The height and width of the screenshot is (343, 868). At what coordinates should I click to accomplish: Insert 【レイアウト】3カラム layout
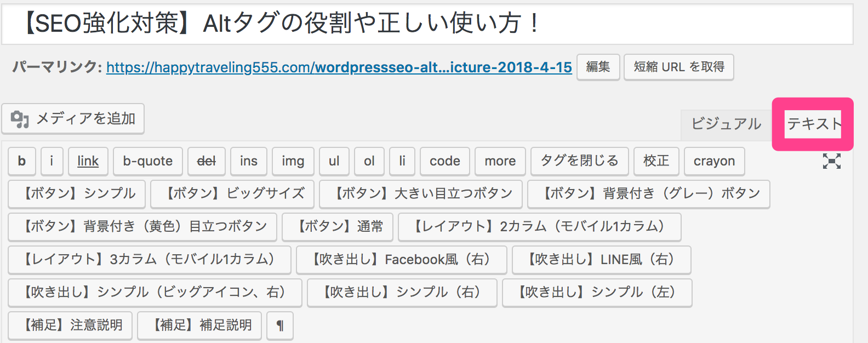[x=150, y=260]
